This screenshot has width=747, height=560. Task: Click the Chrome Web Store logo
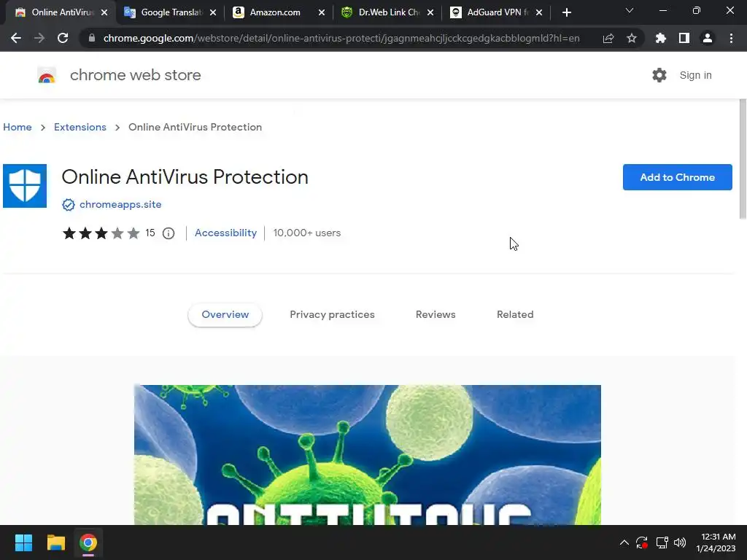click(47, 75)
